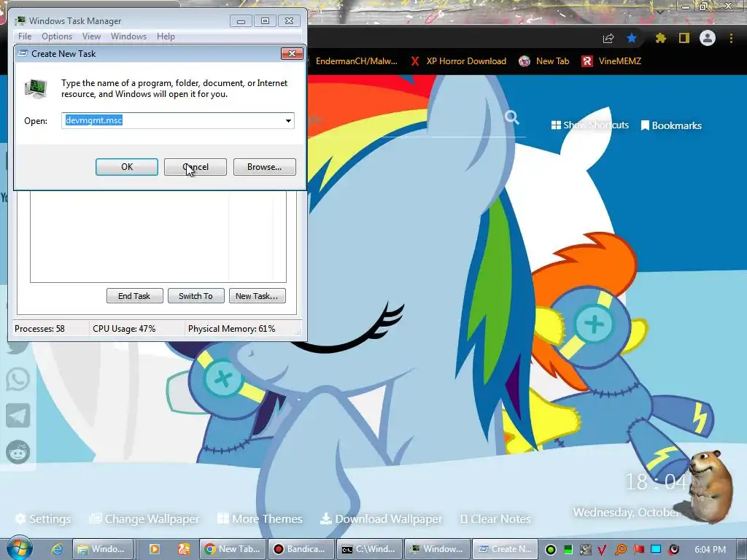
Task: Click the CPU Usage: 47% status text
Action: coord(124,329)
